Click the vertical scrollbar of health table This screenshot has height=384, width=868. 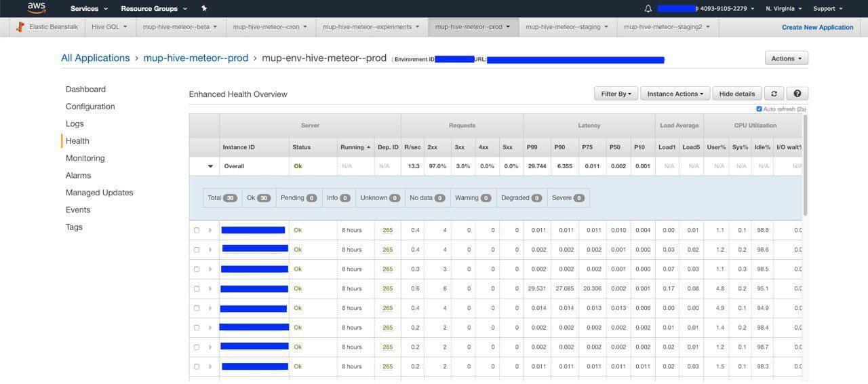(x=806, y=166)
